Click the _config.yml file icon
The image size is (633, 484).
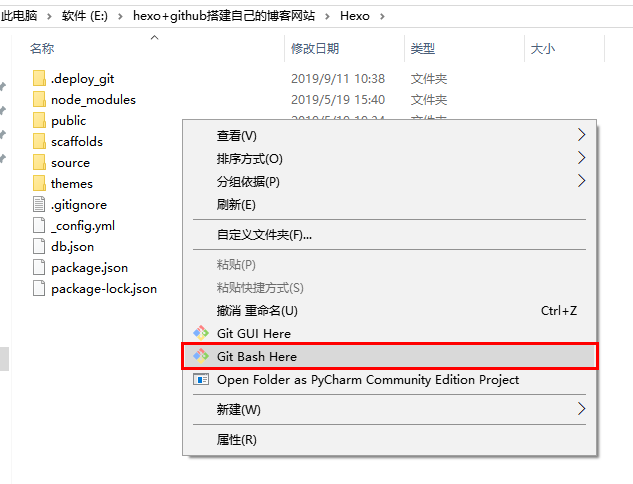[x=39, y=225]
